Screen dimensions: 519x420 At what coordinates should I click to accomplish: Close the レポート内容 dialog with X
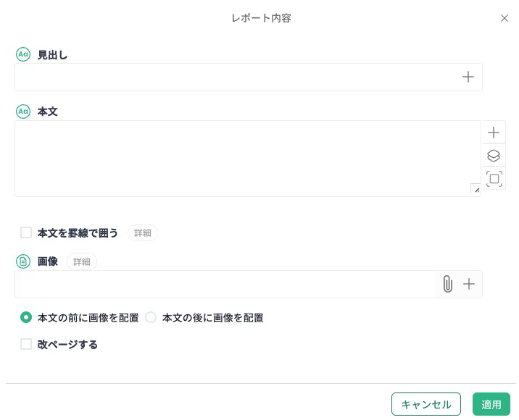[x=505, y=18]
